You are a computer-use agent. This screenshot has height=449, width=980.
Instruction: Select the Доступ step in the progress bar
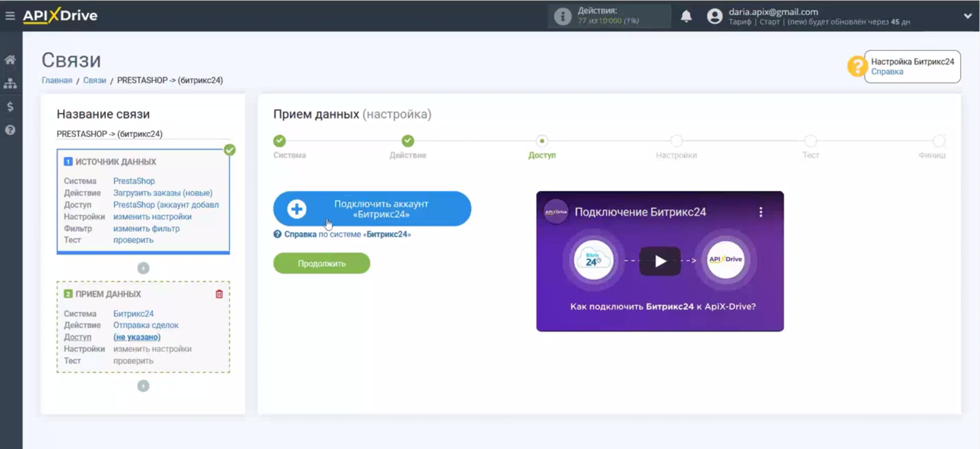tap(542, 141)
